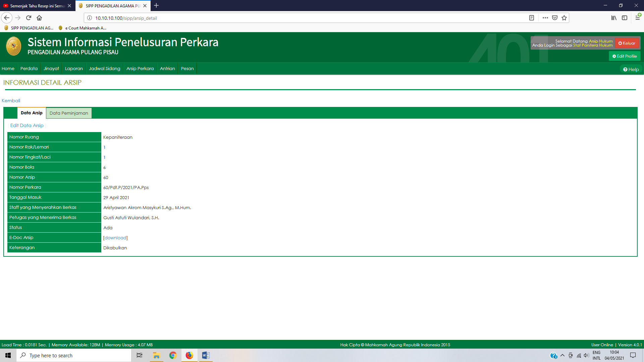Save page to Pocket icon
The image size is (644, 362).
(555, 18)
